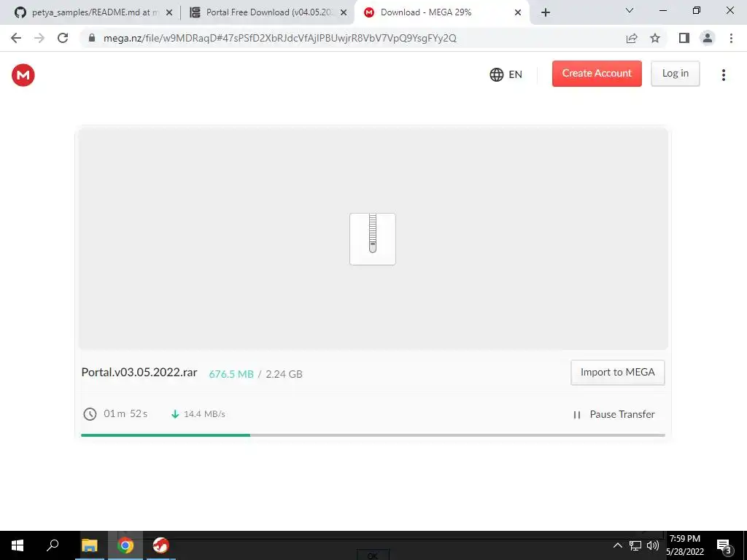Toggle the Chrome side panel
The image size is (747, 560).
pos(684,38)
